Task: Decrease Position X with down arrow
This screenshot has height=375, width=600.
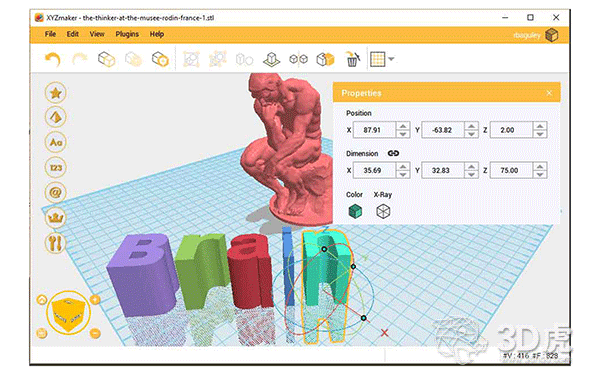Action: (403, 134)
